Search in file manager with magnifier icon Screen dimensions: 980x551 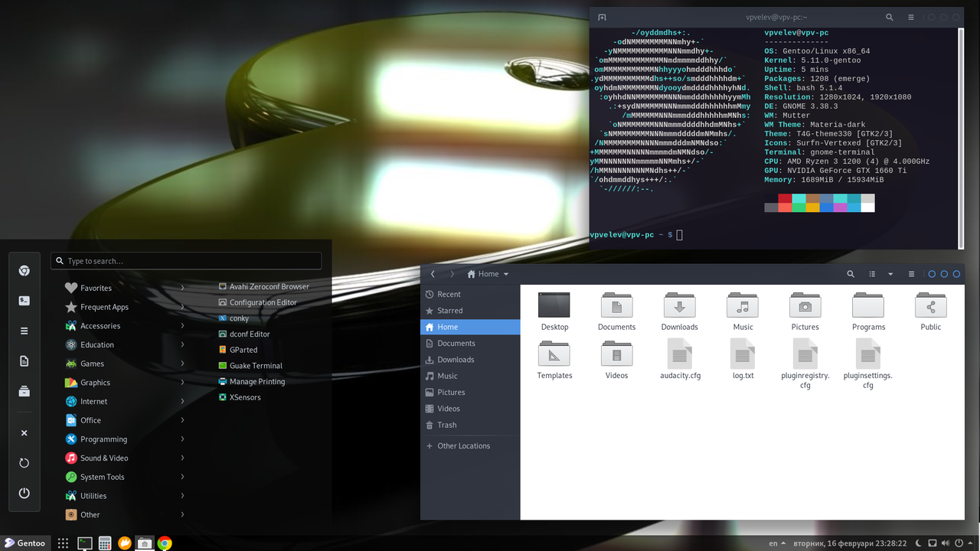[851, 274]
